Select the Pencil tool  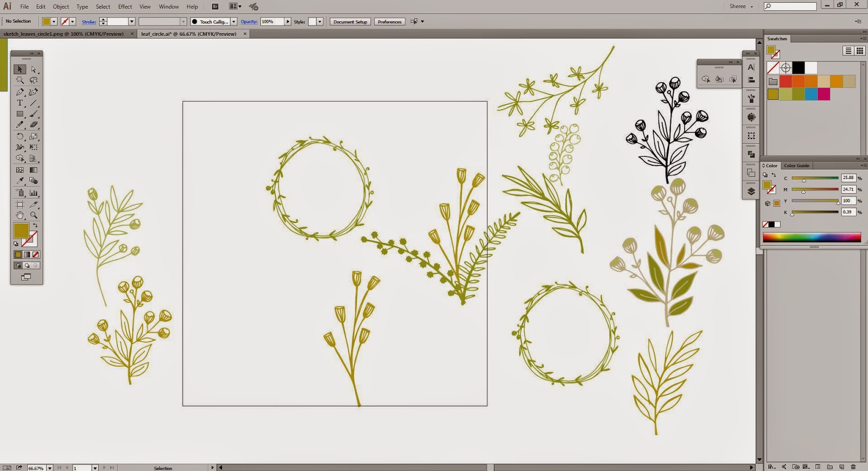pyautogui.click(x=20, y=125)
